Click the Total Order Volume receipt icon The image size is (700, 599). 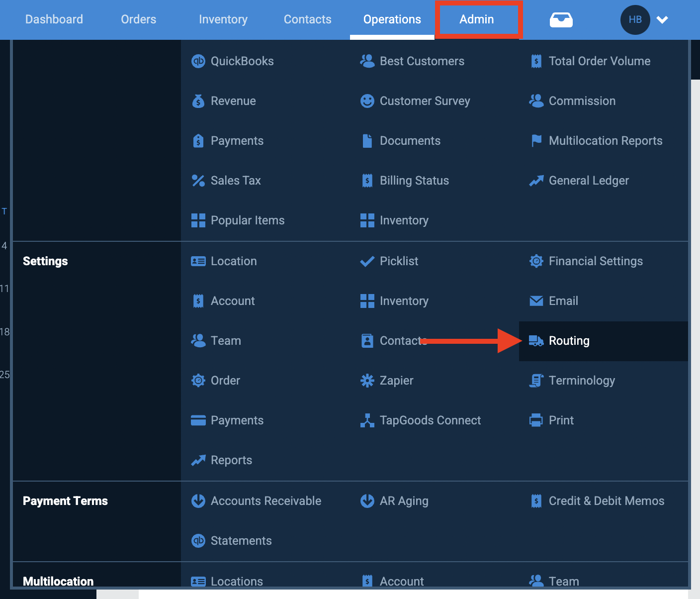point(536,61)
